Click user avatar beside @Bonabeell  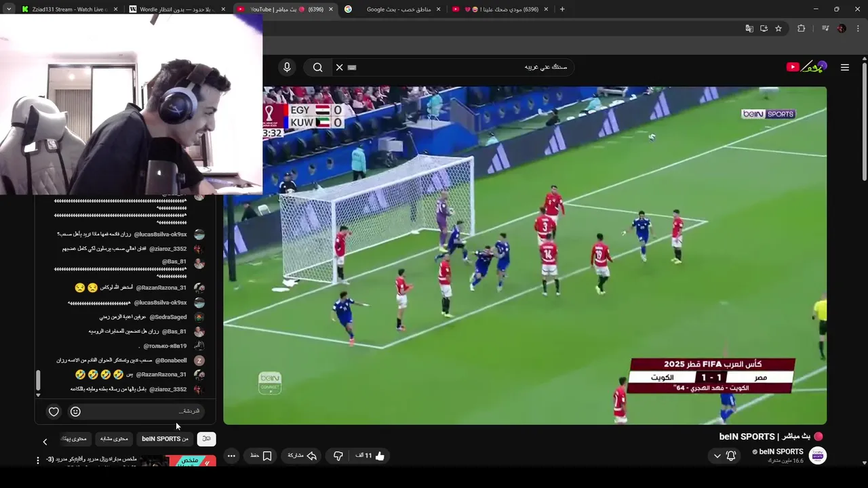pos(199,361)
